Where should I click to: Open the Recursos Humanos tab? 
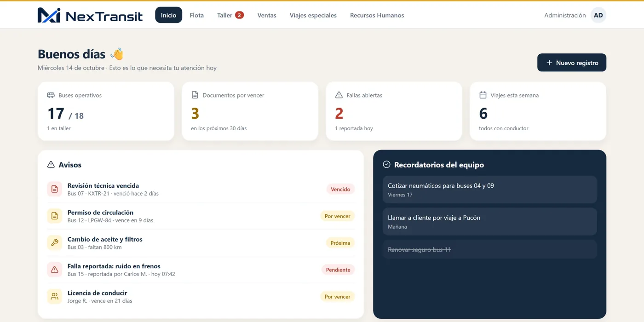point(377,15)
